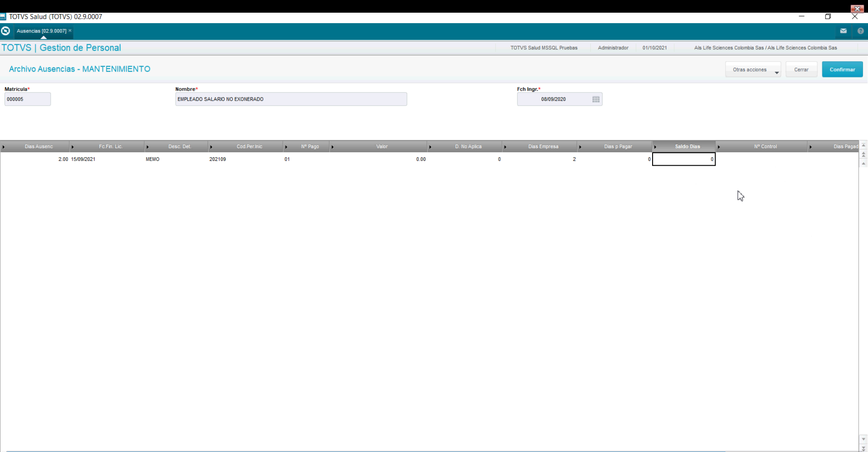
Task: Click the Administrador user label
Action: click(613, 48)
